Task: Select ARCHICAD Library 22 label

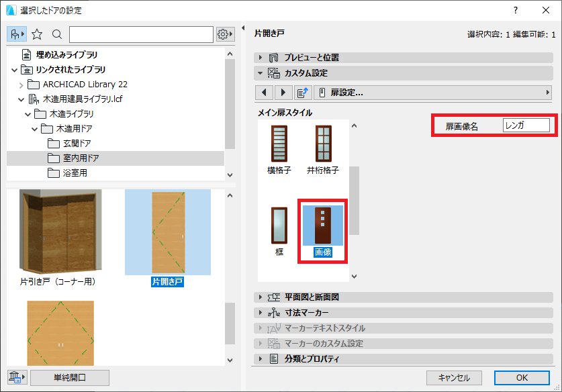Action: tap(85, 84)
